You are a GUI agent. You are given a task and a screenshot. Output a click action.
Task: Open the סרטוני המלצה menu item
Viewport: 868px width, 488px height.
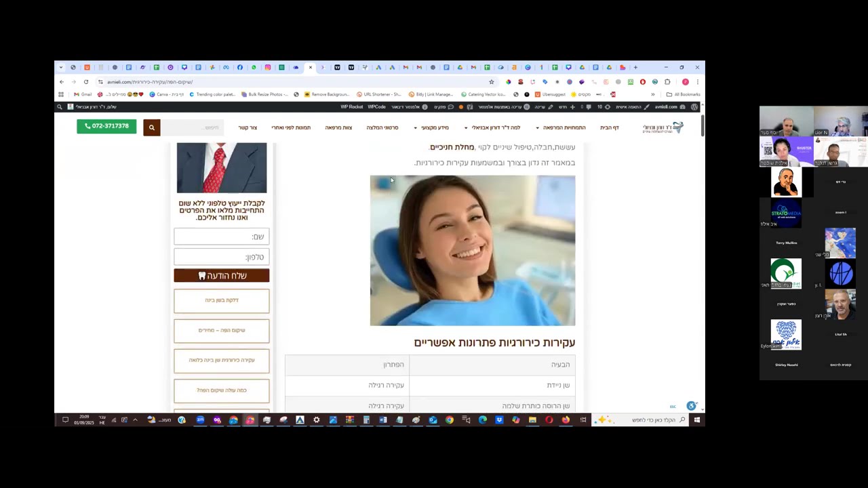382,127
